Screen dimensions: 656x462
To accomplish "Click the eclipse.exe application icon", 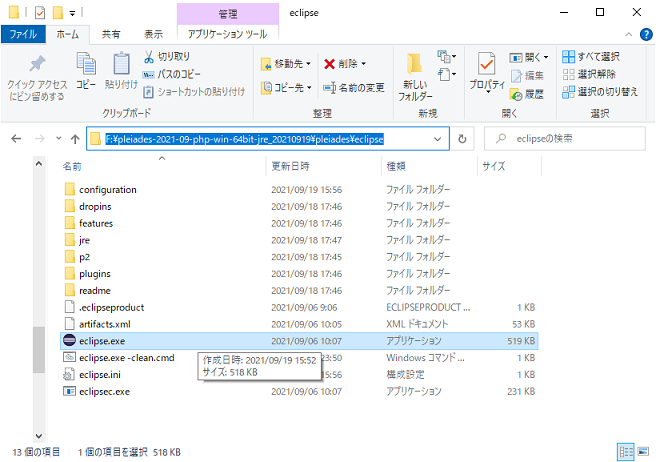I will click(x=69, y=340).
